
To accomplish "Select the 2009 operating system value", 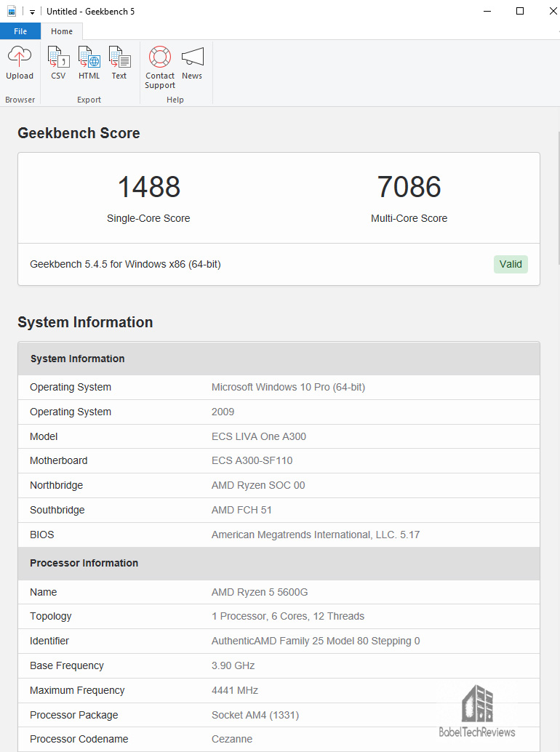I will (223, 412).
